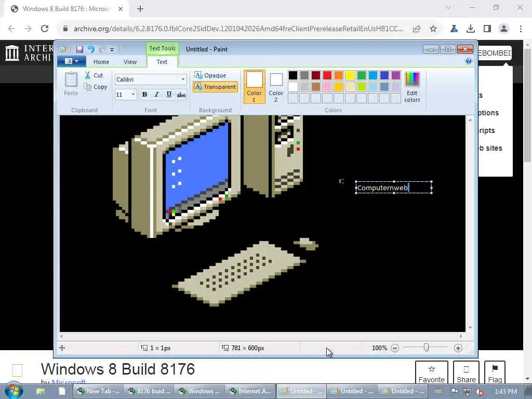
Task: Click Favorite button on archive page
Action: tap(432, 373)
